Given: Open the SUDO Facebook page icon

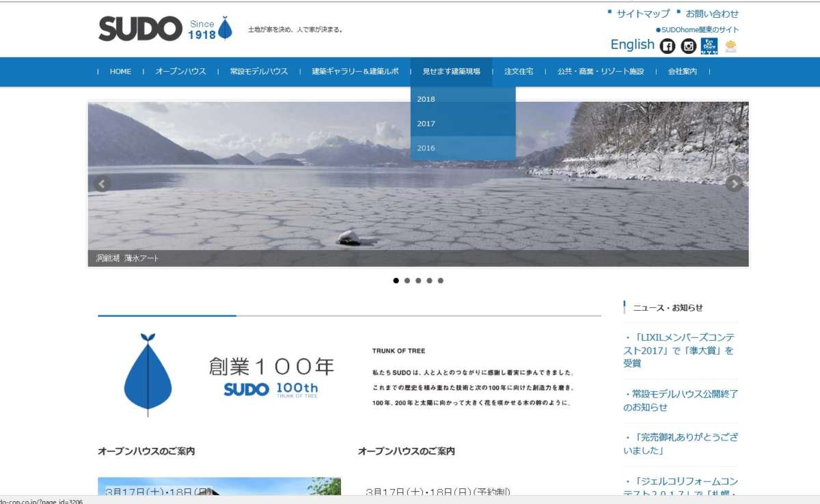Looking at the screenshot, I should point(667,45).
